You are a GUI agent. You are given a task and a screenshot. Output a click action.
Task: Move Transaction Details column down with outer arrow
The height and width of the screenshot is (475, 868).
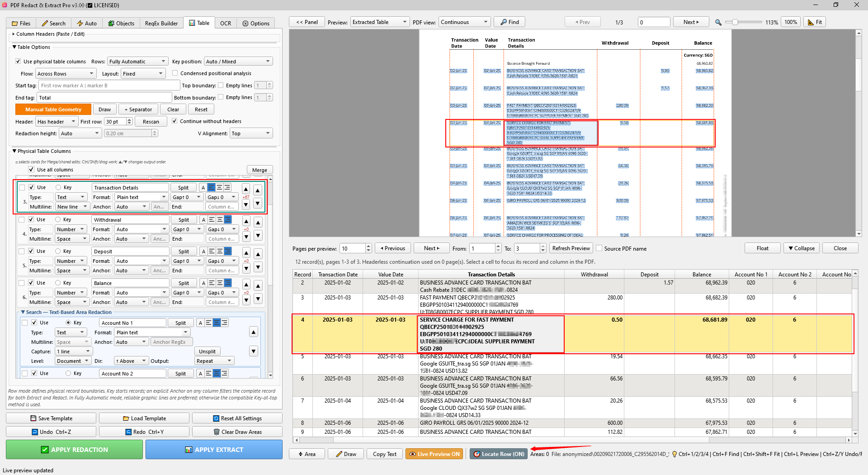click(258, 204)
